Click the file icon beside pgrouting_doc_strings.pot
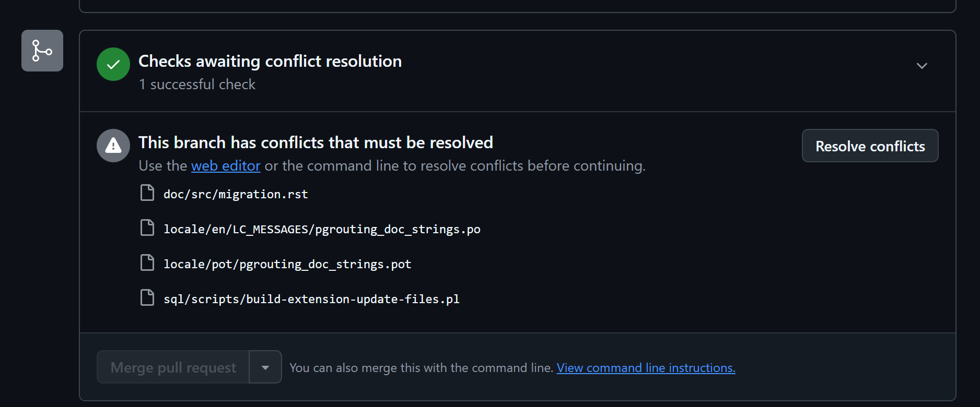This screenshot has width=980, height=407. point(147,262)
